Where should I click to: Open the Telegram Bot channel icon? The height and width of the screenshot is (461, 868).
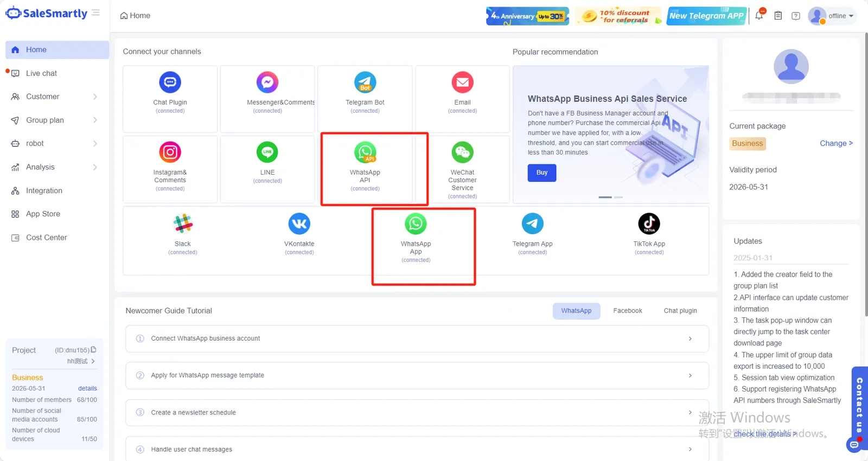(x=365, y=82)
